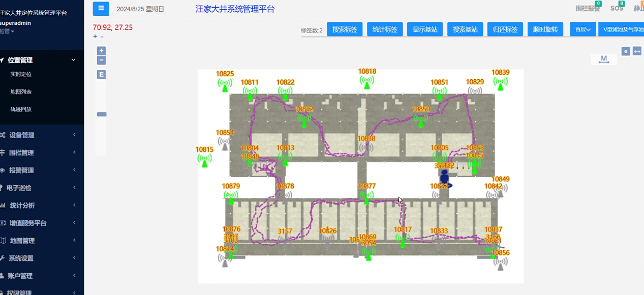The image size is (644, 295).
Task: Expand the 设备管理 sidebar menu
Action: [x=41, y=135]
